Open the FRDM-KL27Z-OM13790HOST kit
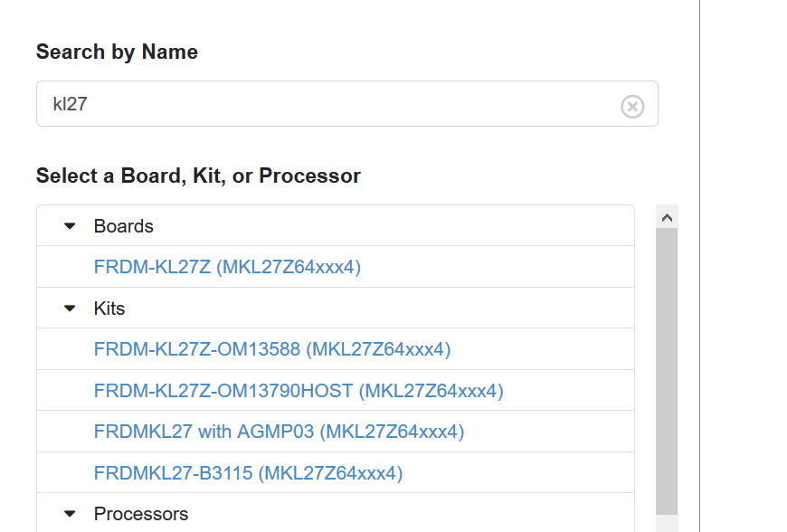787x532 pixels. click(298, 391)
